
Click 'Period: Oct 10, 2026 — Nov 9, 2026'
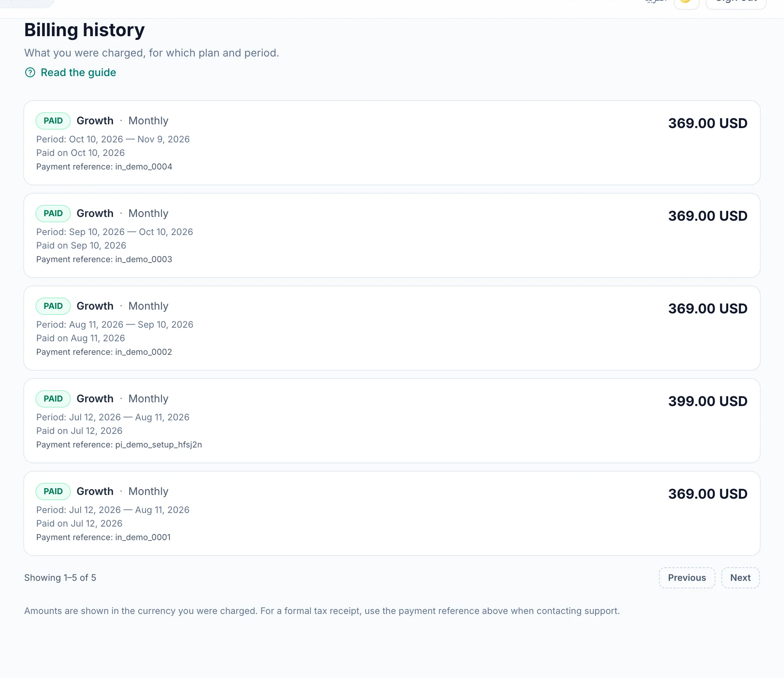coord(113,139)
